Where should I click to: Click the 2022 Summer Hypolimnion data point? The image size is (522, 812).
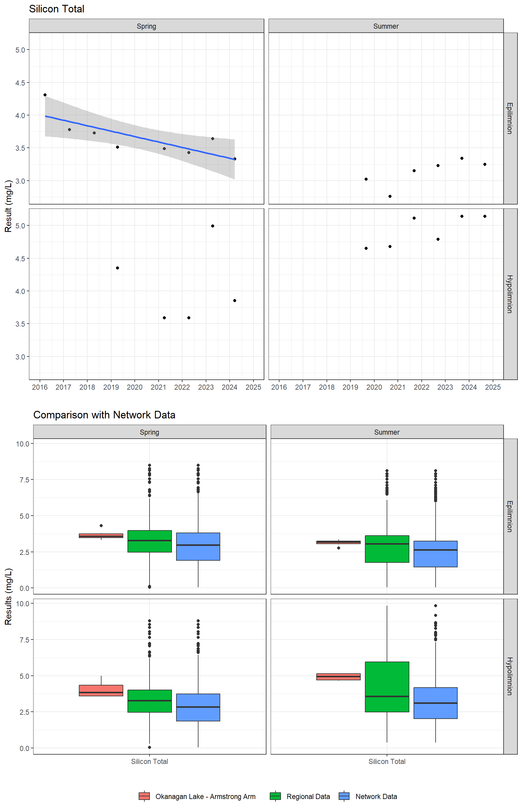click(x=438, y=239)
